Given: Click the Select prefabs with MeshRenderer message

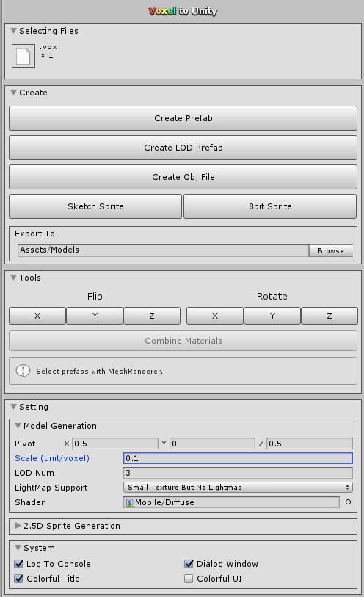Looking at the screenshot, I should click(99, 372).
